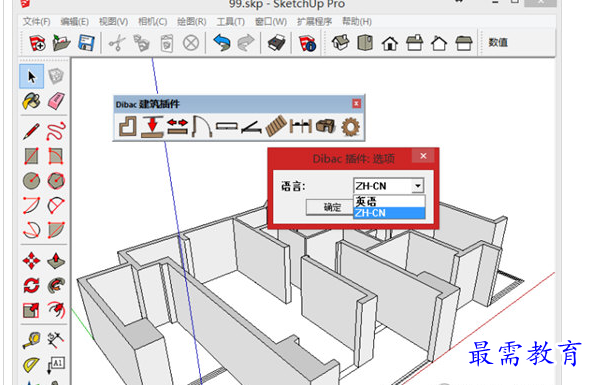Image resolution: width=590 pixels, height=385 pixels.
Task: Click Paste clipboard icon
Action: pyautogui.click(x=167, y=43)
